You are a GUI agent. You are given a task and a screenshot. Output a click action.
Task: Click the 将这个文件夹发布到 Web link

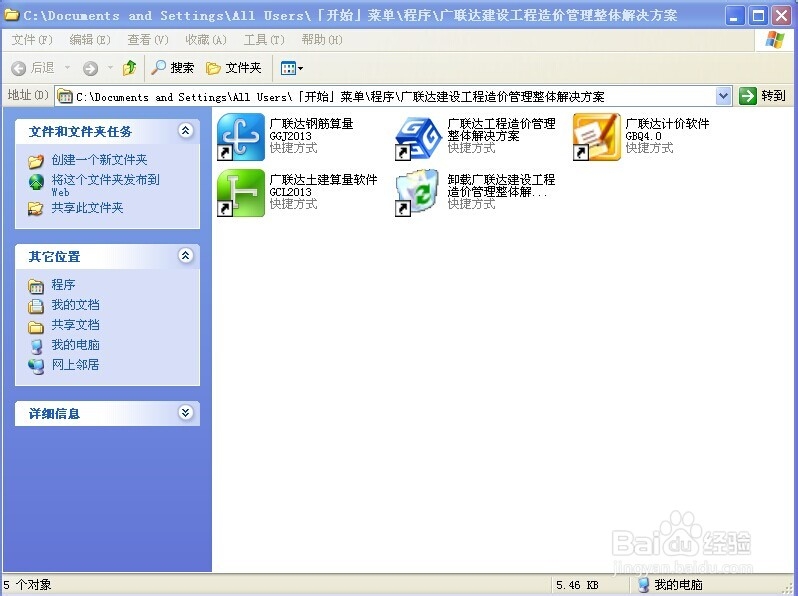tap(105, 185)
